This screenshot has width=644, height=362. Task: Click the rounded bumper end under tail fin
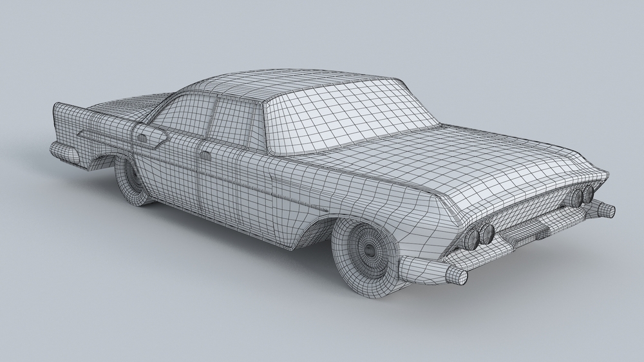tap(64, 153)
